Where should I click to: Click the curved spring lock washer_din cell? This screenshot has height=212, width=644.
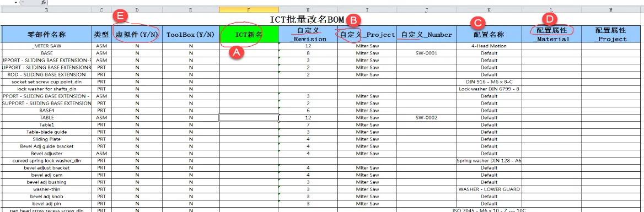[x=46, y=160]
